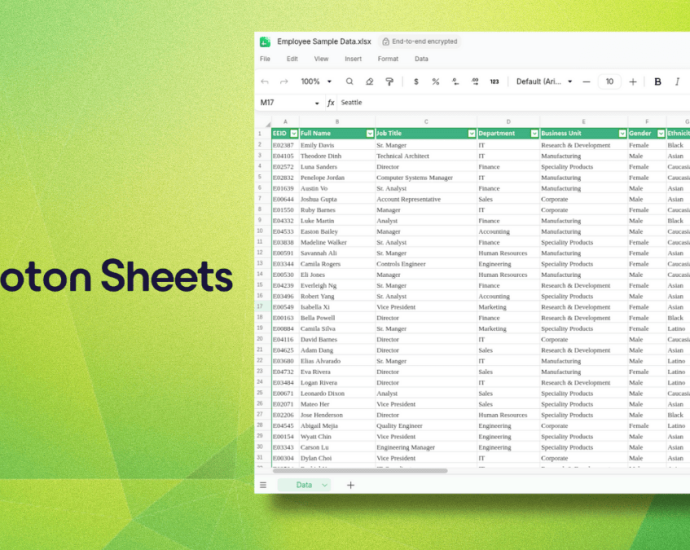This screenshot has width=690, height=550.
Task: Decrease font size with minus button
Action: [586, 81]
